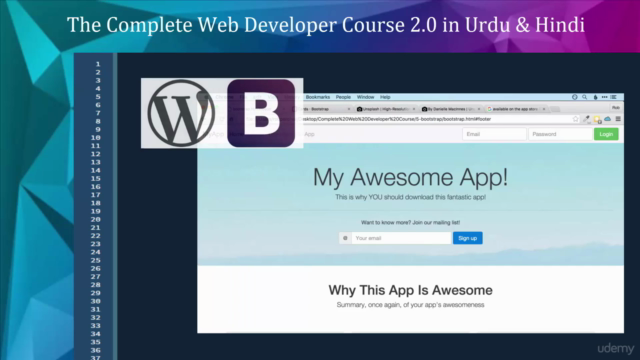Click the green Login button
The width and height of the screenshot is (640, 360).
[x=606, y=134]
